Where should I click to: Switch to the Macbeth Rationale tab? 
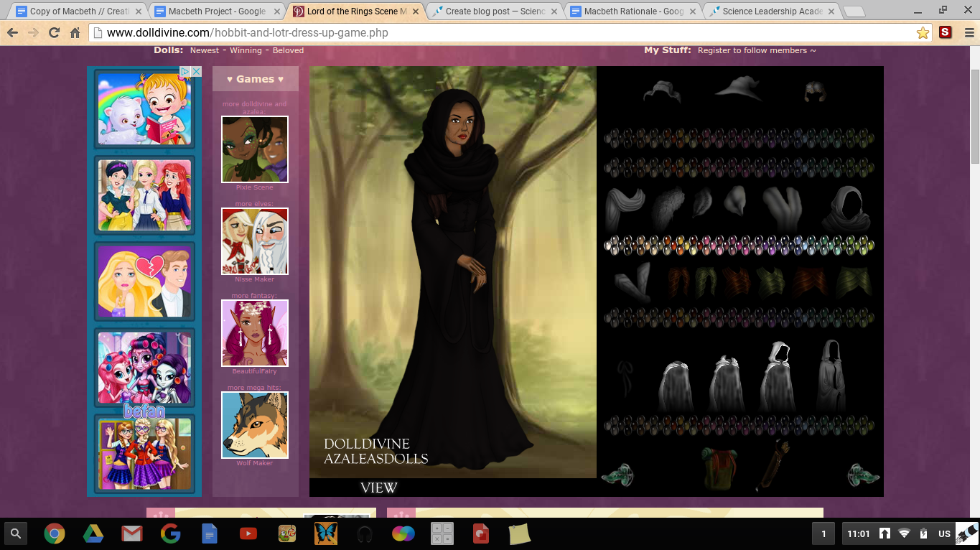pyautogui.click(x=633, y=11)
